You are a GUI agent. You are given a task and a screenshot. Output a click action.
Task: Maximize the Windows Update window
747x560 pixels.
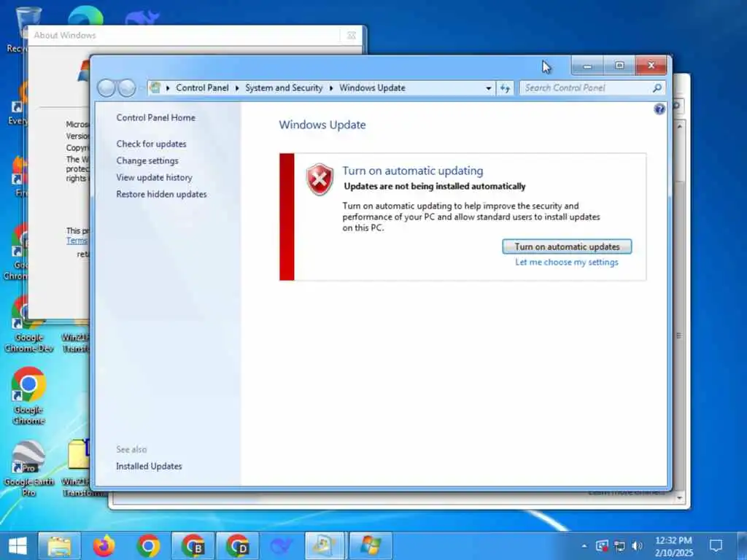pyautogui.click(x=619, y=66)
